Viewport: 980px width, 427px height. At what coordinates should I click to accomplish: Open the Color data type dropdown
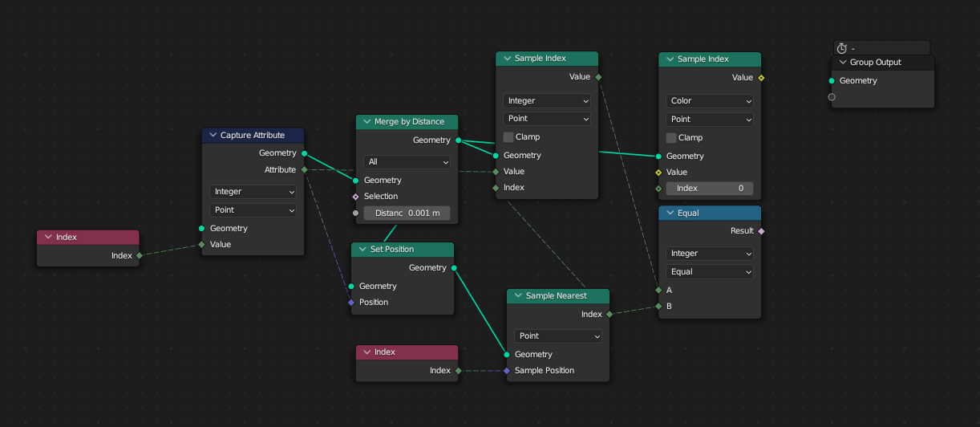click(710, 101)
